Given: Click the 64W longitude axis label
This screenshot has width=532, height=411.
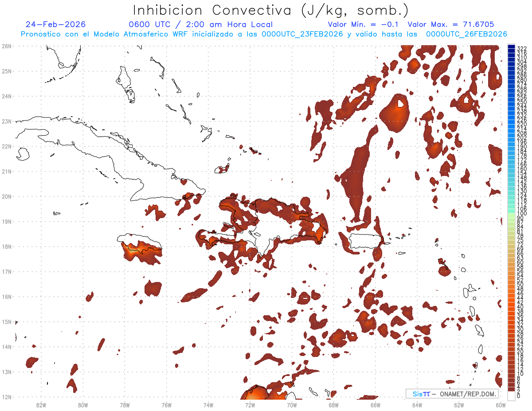Looking at the screenshot, I should [417, 405].
